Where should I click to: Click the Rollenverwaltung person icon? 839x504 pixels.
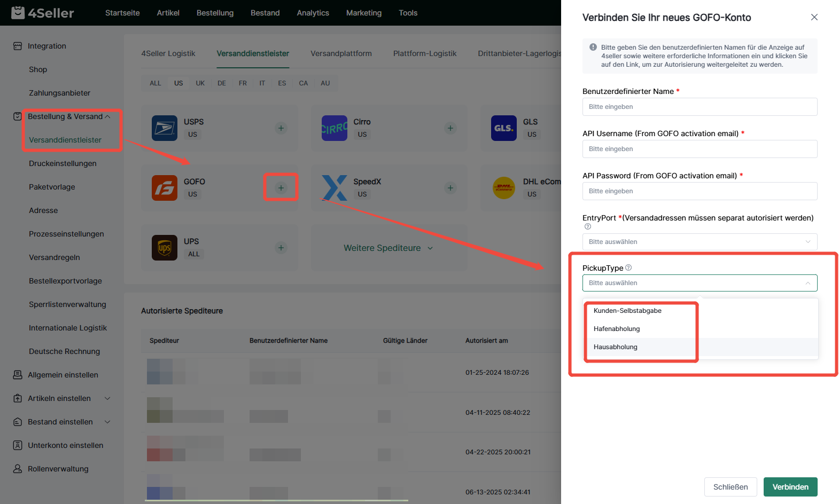coord(18,469)
